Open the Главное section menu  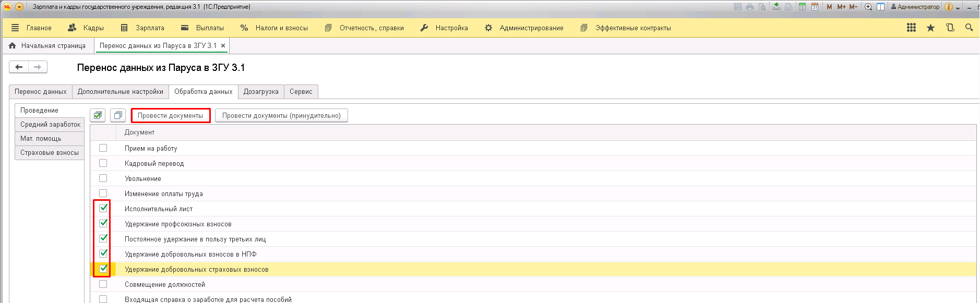[x=31, y=28]
